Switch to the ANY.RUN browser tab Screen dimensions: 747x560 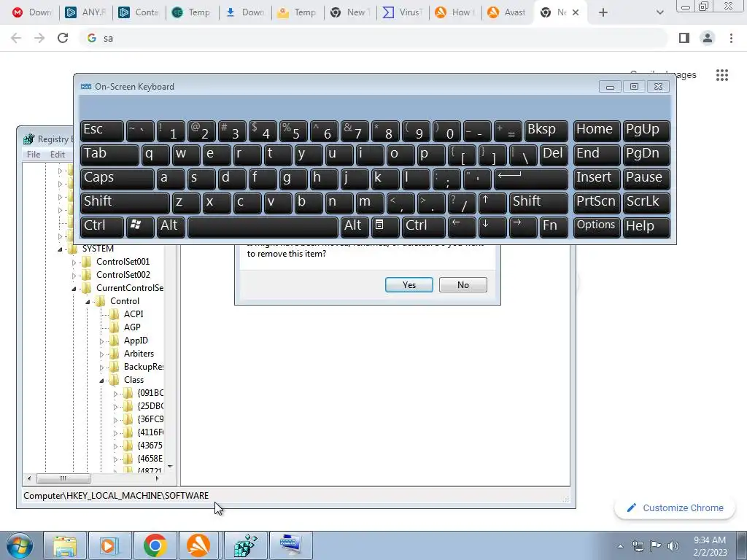point(86,12)
